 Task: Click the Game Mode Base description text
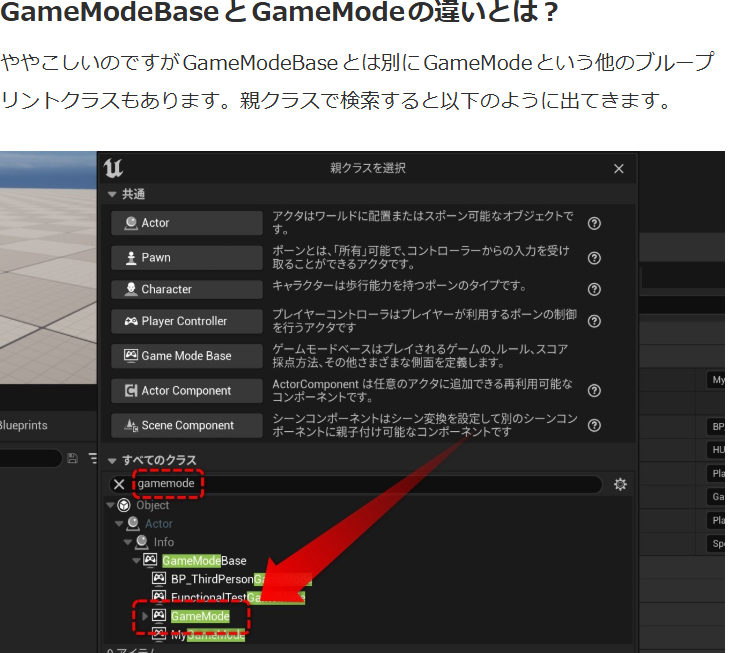click(420, 356)
